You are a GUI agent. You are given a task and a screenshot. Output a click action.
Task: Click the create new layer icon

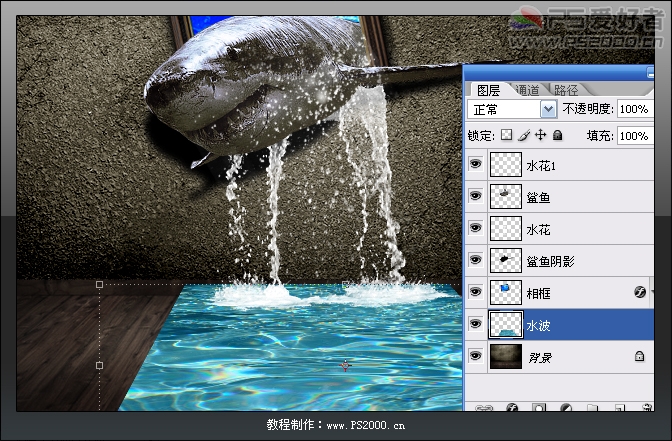(619, 408)
